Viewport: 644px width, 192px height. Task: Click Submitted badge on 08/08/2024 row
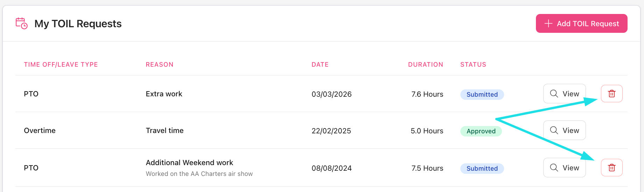point(482,169)
